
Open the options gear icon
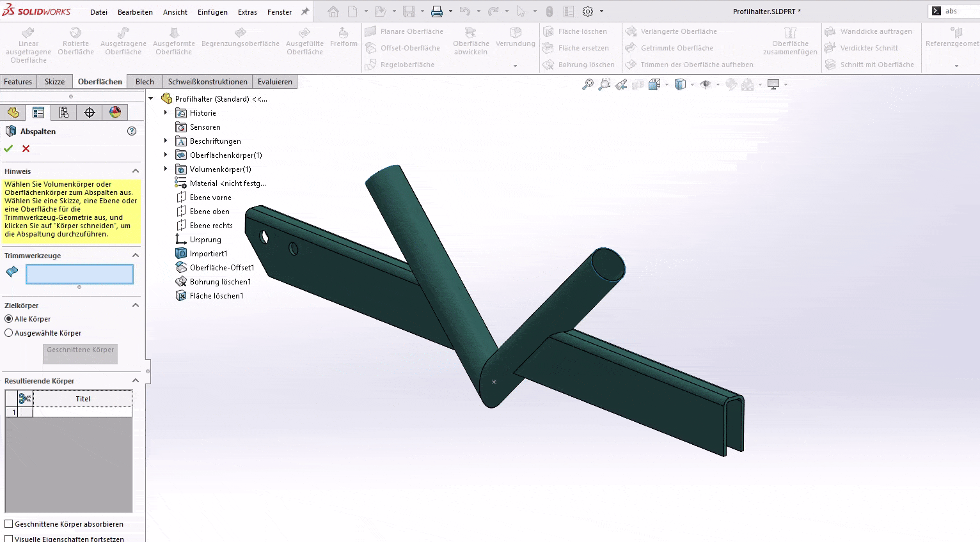588,12
